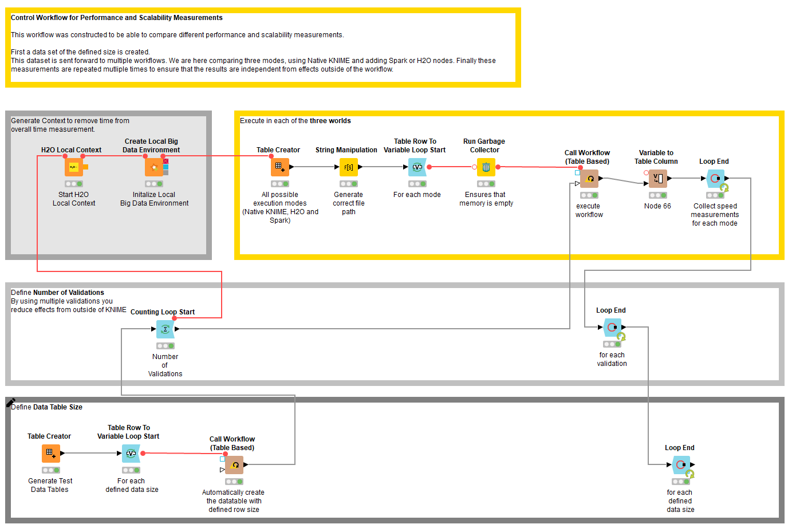Select the Loop End icon collecting speed measurements

715,179
